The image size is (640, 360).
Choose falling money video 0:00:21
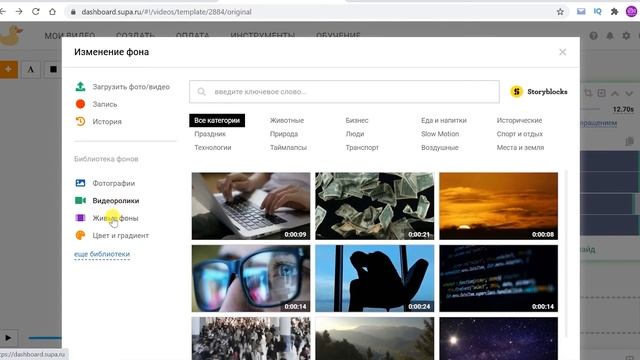(x=374, y=206)
